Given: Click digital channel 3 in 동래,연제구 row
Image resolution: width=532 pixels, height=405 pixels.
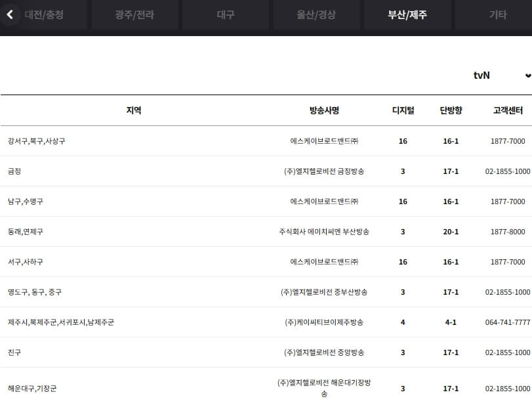Looking at the screenshot, I should pyautogui.click(x=403, y=232).
